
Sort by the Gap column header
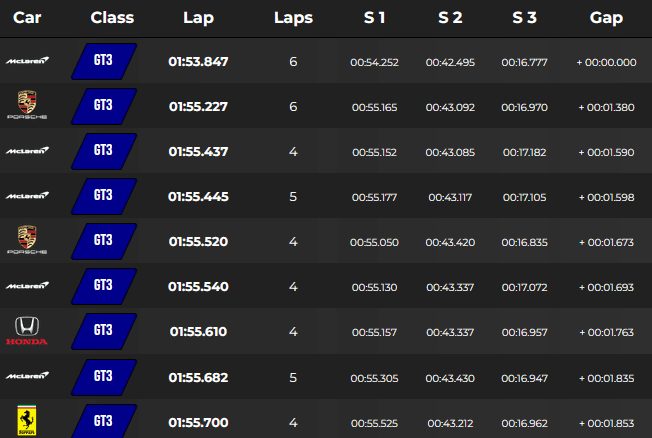click(x=606, y=17)
